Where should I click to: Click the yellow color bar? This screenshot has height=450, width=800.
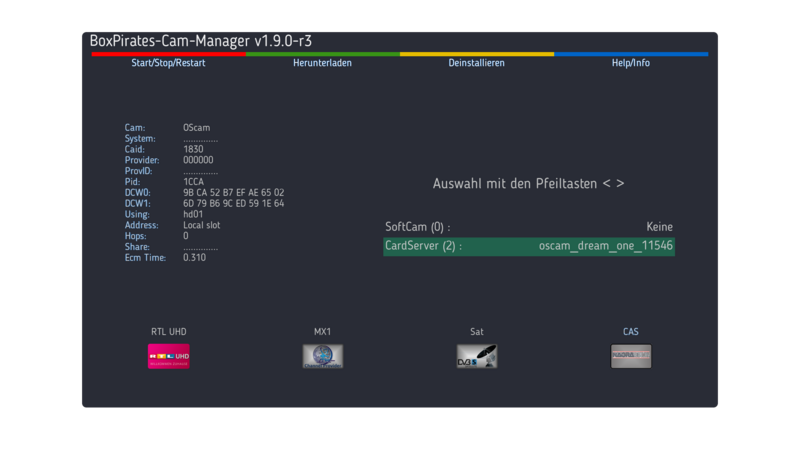click(476, 54)
